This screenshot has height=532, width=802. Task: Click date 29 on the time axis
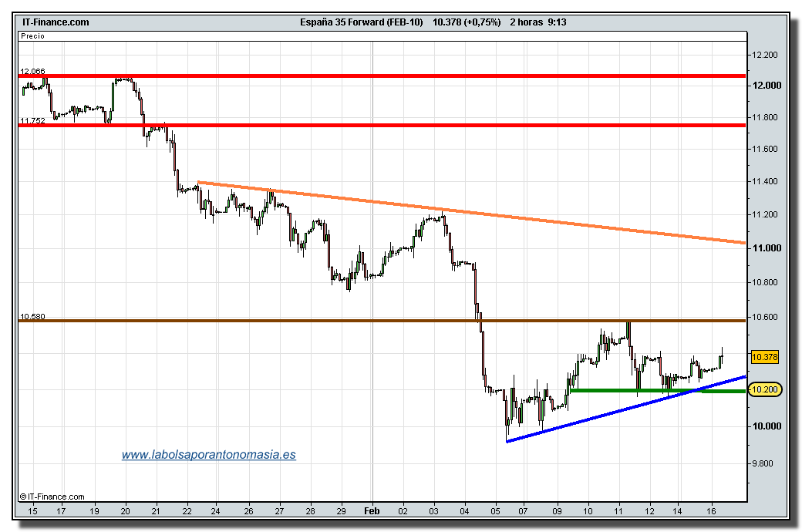click(341, 510)
